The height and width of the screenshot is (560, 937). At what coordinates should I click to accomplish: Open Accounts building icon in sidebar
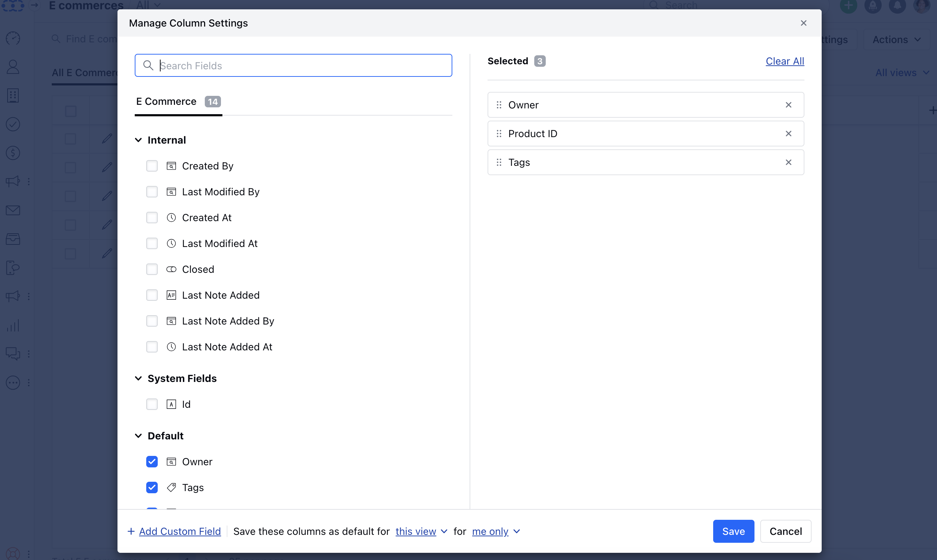(13, 95)
